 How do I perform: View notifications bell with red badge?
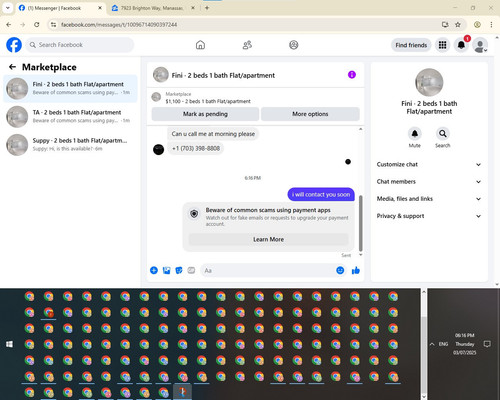tap(461, 45)
